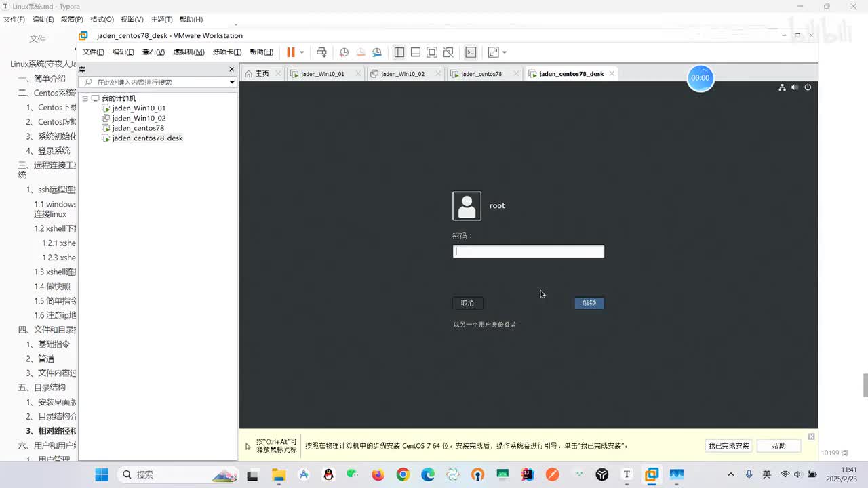This screenshot has width=868, height=488.
Task: Toggle the library sidebar view icon
Action: coord(399,52)
